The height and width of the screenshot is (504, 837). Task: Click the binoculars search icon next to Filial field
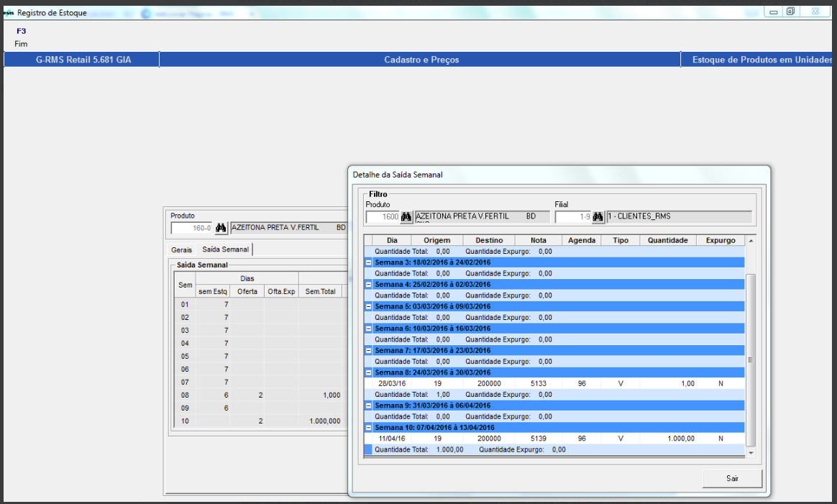[x=598, y=216]
